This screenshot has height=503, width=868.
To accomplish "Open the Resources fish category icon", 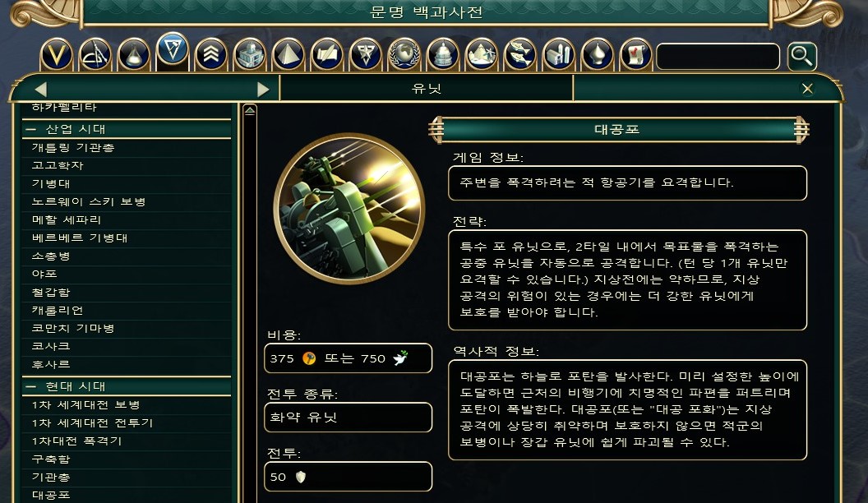I will tap(519, 55).
